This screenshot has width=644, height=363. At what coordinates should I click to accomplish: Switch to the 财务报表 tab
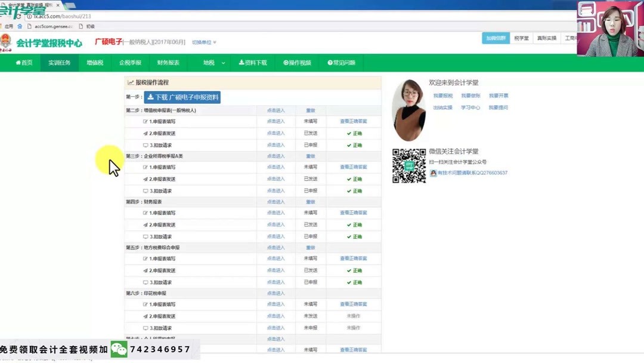(169, 62)
